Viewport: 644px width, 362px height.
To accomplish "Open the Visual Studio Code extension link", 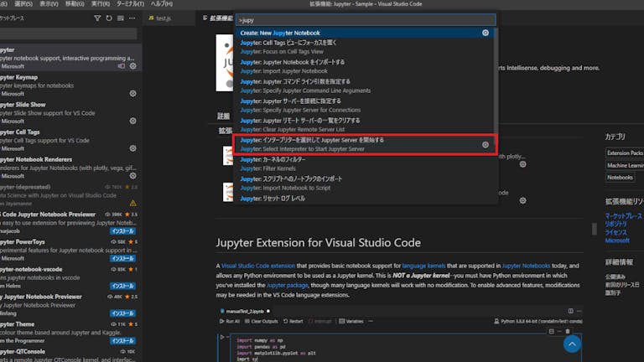I will click(258, 266).
